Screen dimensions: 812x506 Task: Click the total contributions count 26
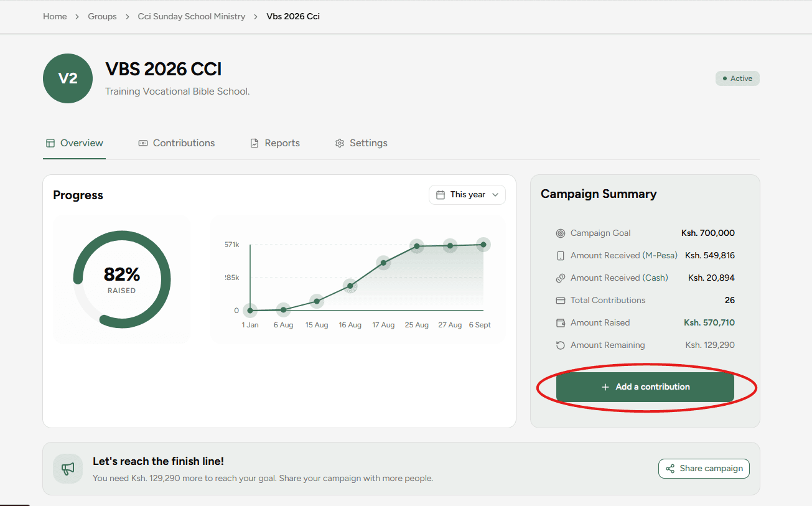pyautogui.click(x=730, y=301)
